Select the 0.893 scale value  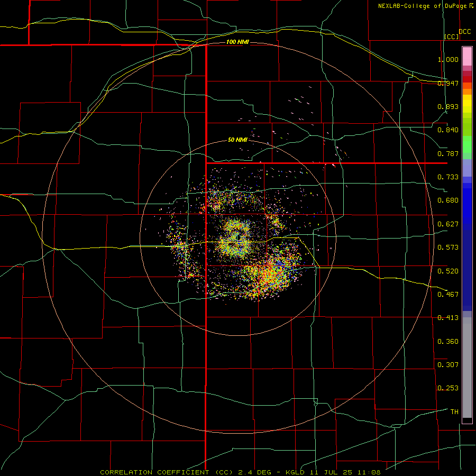(448, 106)
